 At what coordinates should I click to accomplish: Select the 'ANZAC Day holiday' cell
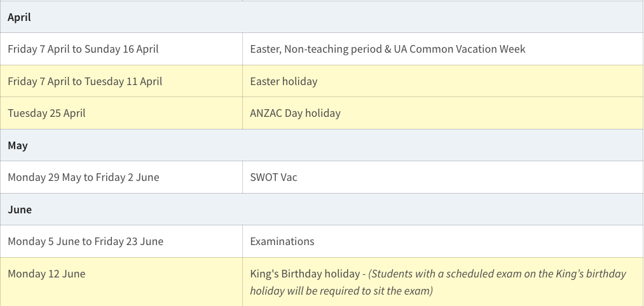pyautogui.click(x=295, y=113)
